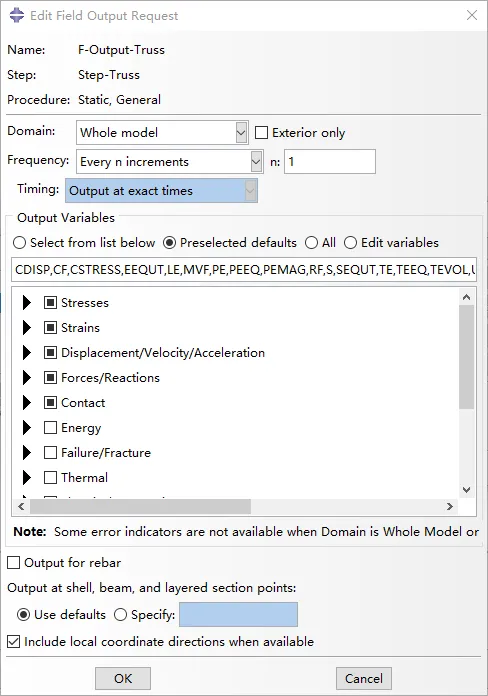Select the Edit variables radio button
Viewport: 488px width, 696px height.
tap(350, 243)
